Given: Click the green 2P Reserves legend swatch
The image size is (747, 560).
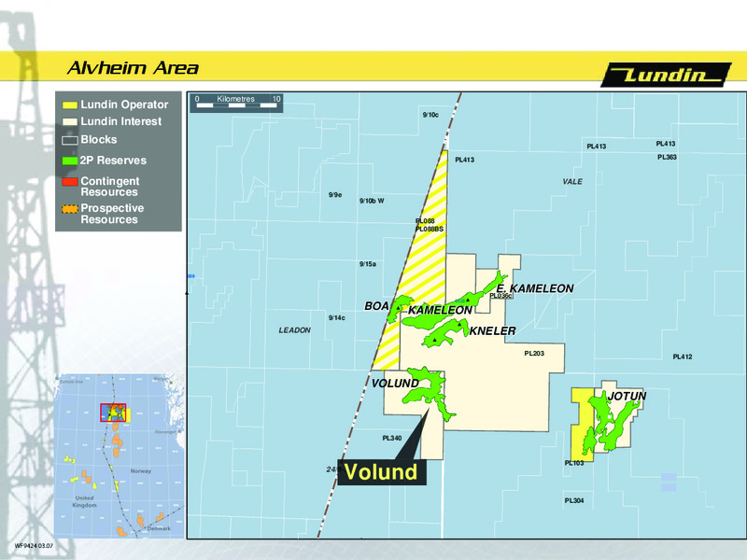Looking at the screenshot, I should click(x=70, y=161).
